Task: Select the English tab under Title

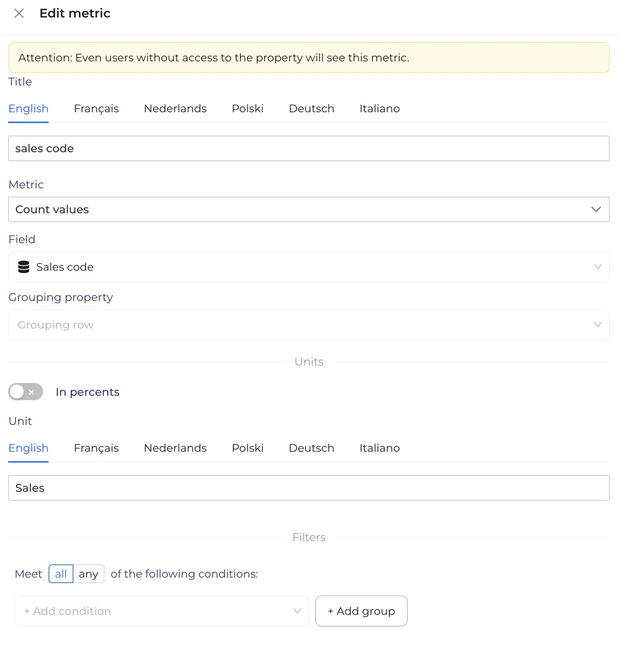Action: (x=28, y=108)
